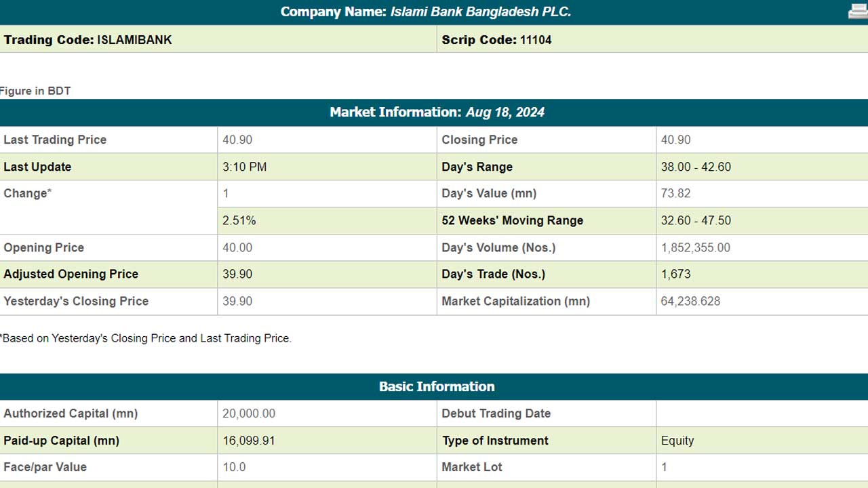
Task: Select the Market Capitalization value 64,238.628
Action: (690, 301)
